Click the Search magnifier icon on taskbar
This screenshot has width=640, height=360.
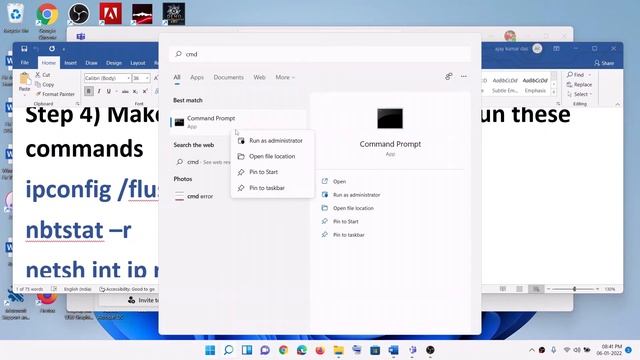tap(229, 350)
